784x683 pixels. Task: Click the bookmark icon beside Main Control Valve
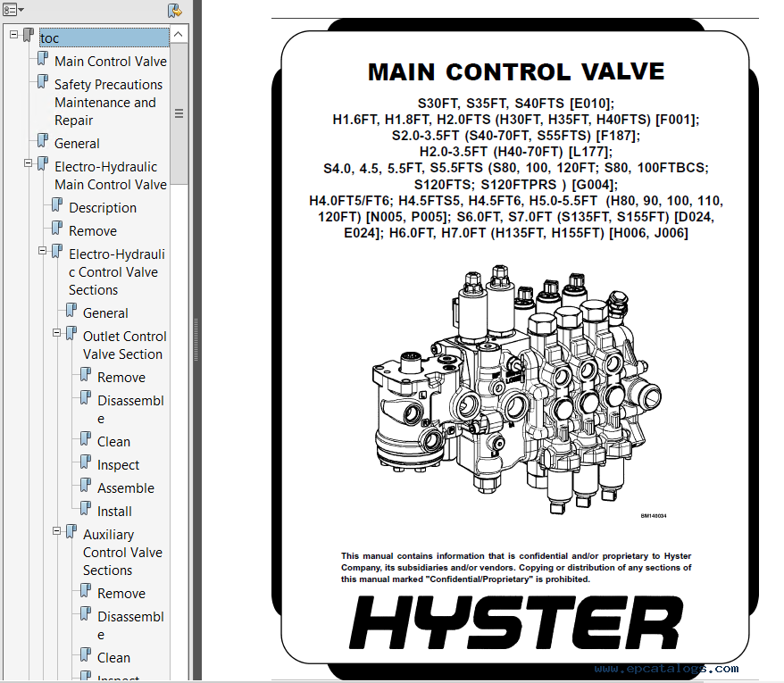pos(43,59)
